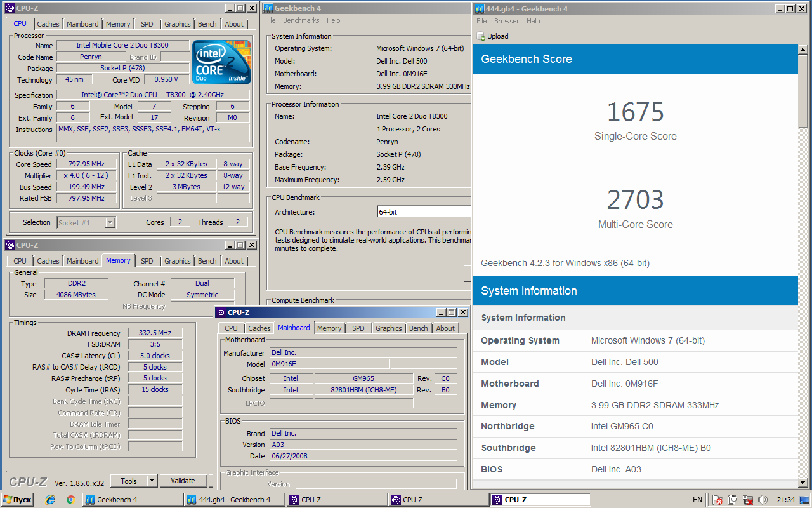Open About tab in the top CPU-Z window
Viewport: 812px width, 508px height.
(234, 24)
